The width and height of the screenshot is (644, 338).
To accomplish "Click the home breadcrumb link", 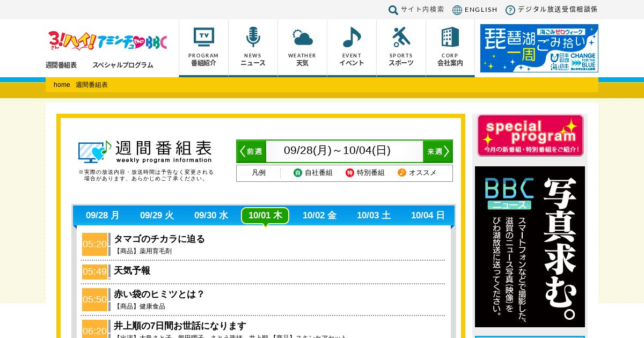I will [62, 85].
